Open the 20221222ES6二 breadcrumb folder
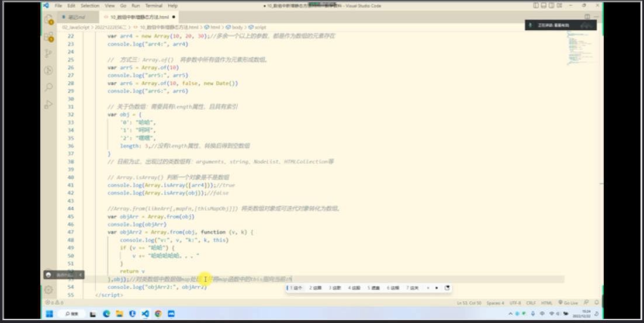Image resolution: width=644 pixels, height=323 pixels. click(111, 27)
